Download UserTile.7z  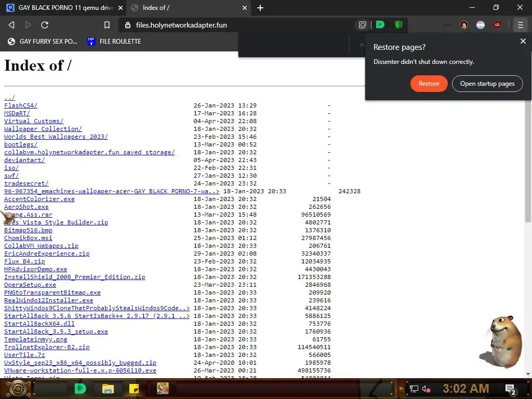click(x=24, y=355)
